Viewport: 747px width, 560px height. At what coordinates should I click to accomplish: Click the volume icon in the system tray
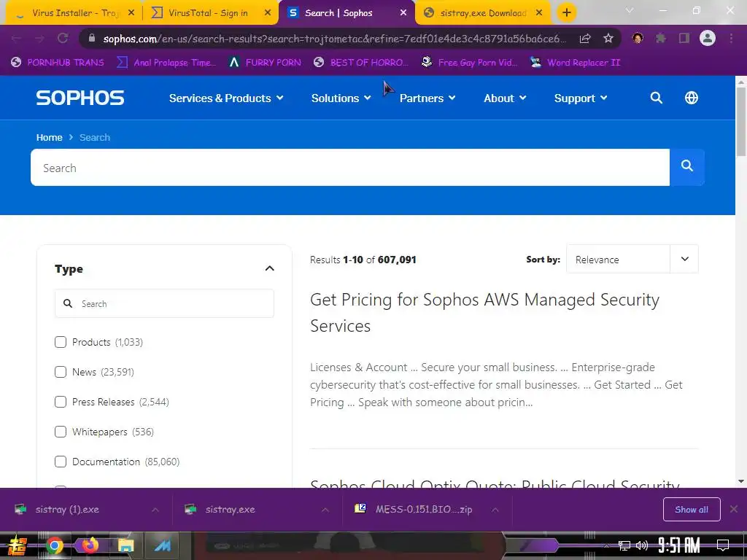(642, 545)
